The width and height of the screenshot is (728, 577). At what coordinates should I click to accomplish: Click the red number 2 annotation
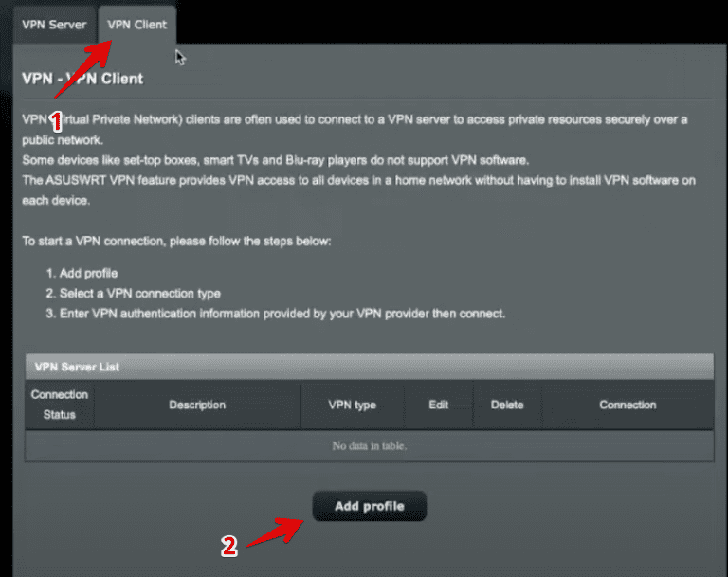pyautogui.click(x=228, y=546)
